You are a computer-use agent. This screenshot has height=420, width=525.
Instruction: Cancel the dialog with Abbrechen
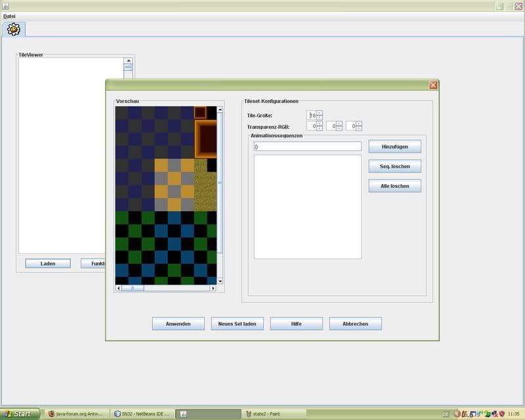click(x=355, y=324)
